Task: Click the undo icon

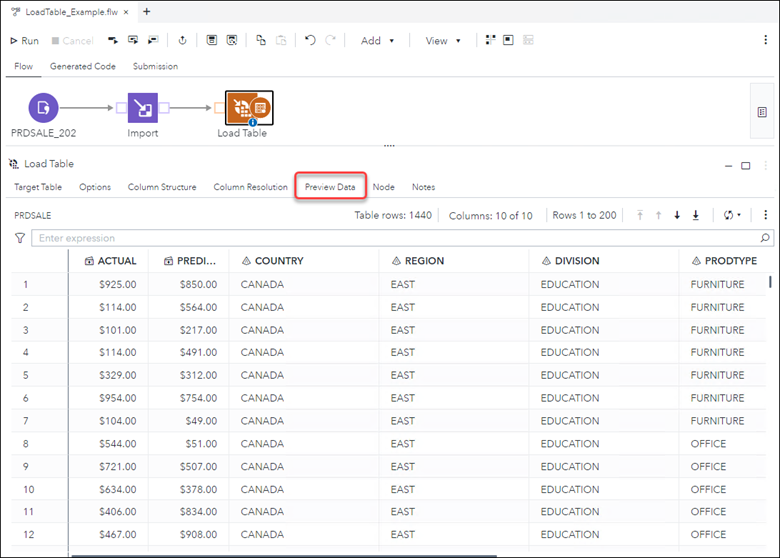Action: coord(310,40)
